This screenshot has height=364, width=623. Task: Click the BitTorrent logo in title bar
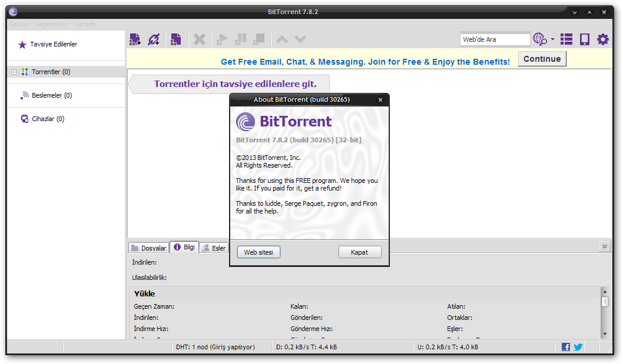tap(13, 12)
